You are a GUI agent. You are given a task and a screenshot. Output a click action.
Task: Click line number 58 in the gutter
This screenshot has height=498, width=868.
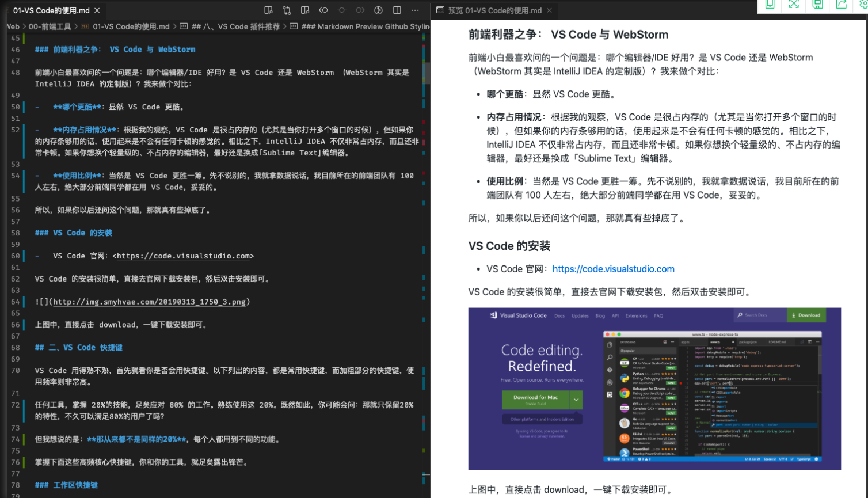(x=16, y=233)
